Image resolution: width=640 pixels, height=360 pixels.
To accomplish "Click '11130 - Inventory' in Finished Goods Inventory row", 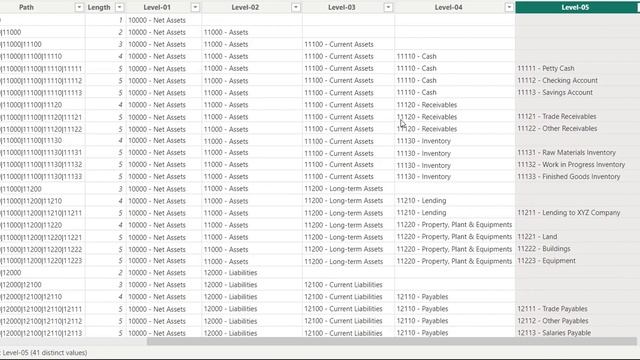I will coord(423,177).
